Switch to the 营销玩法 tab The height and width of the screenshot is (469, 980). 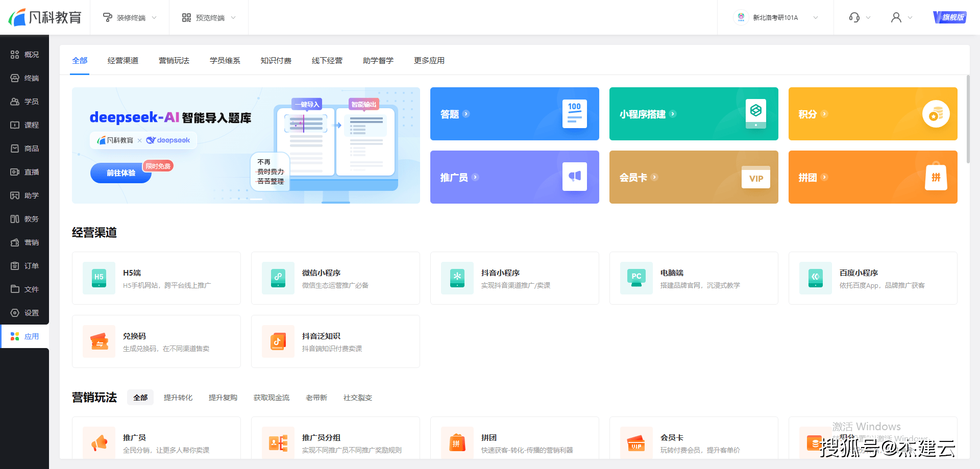coord(174,61)
